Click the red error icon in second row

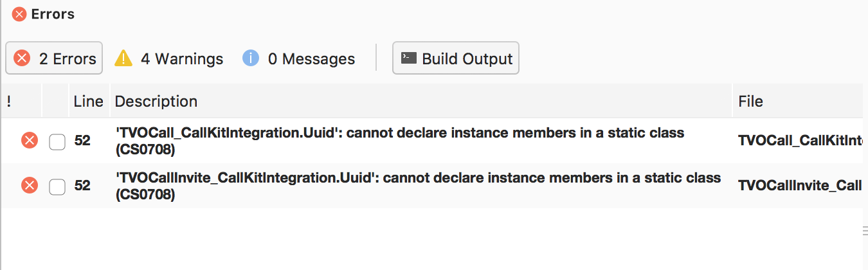pos(30,186)
